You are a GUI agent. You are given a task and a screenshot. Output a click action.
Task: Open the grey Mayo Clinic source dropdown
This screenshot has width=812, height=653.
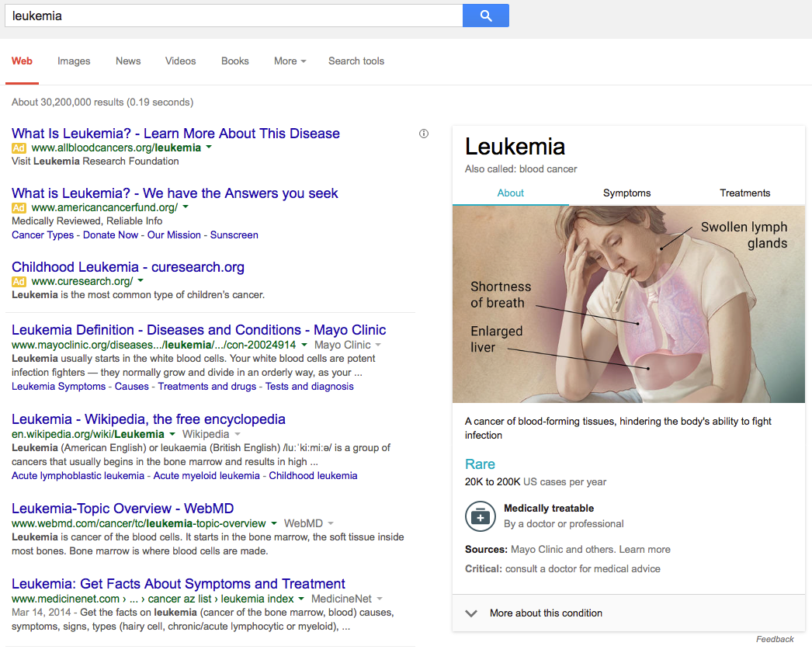point(348,345)
